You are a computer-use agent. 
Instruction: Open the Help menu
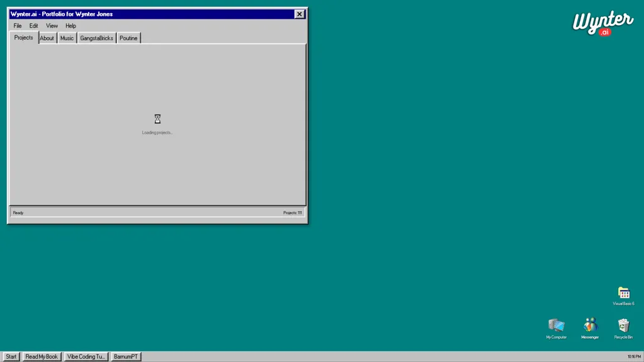click(70, 26)
